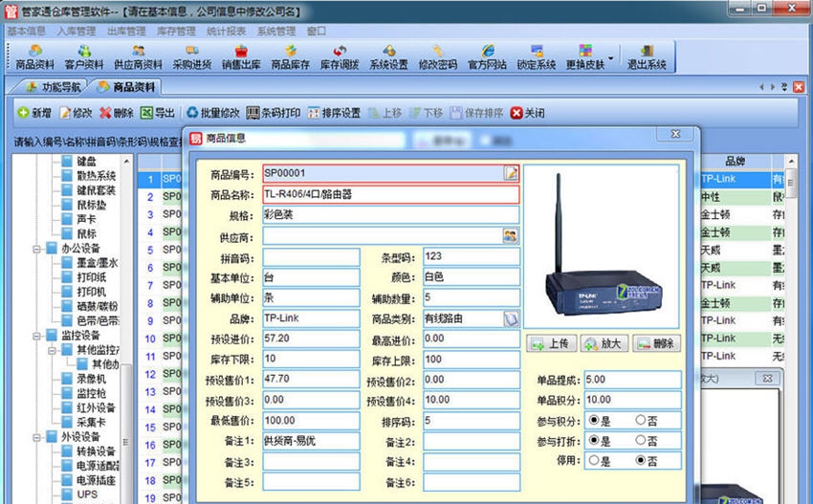Select 打印机 in category tree
Image resolution: width=813 pixels, height=504 pixels.
click(91, 292)
